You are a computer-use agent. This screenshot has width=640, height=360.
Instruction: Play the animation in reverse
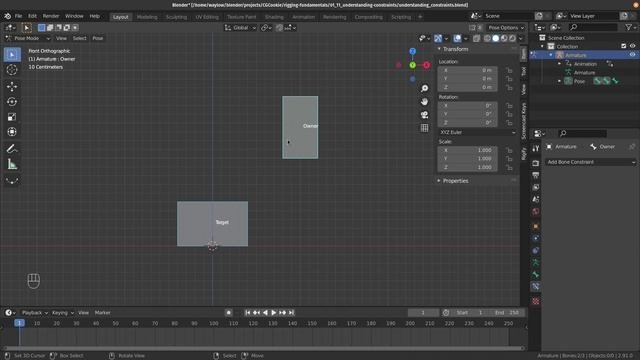[265, 313]
